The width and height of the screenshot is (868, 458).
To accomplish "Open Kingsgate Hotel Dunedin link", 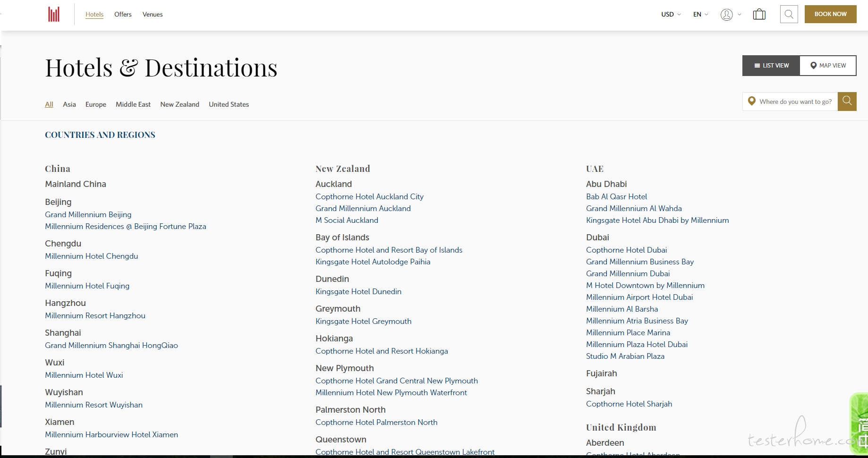I will tap(358, 291).
